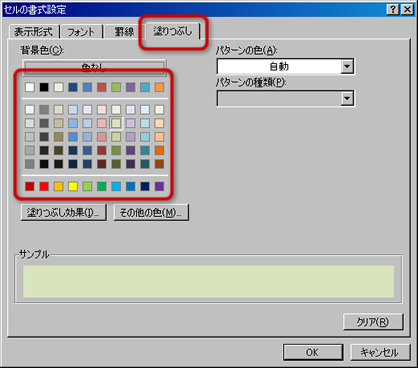Pick the olive green swatch in top theme row

point(116,87)
